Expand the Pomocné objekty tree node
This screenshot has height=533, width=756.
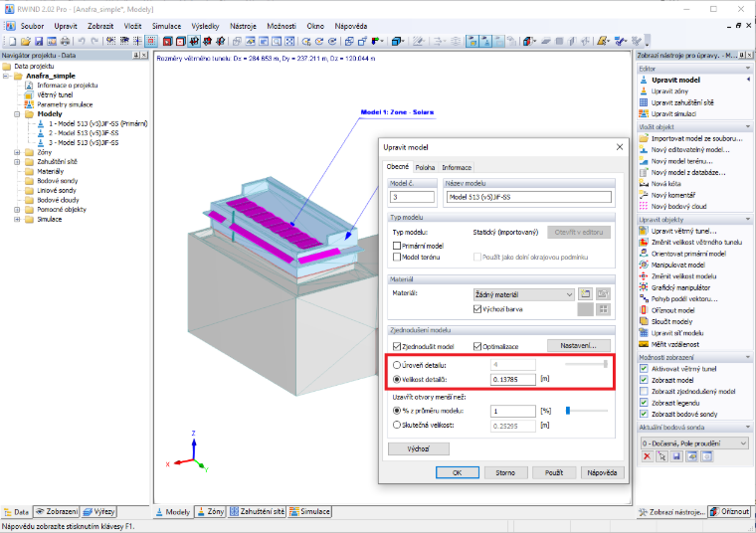point(17,210)
